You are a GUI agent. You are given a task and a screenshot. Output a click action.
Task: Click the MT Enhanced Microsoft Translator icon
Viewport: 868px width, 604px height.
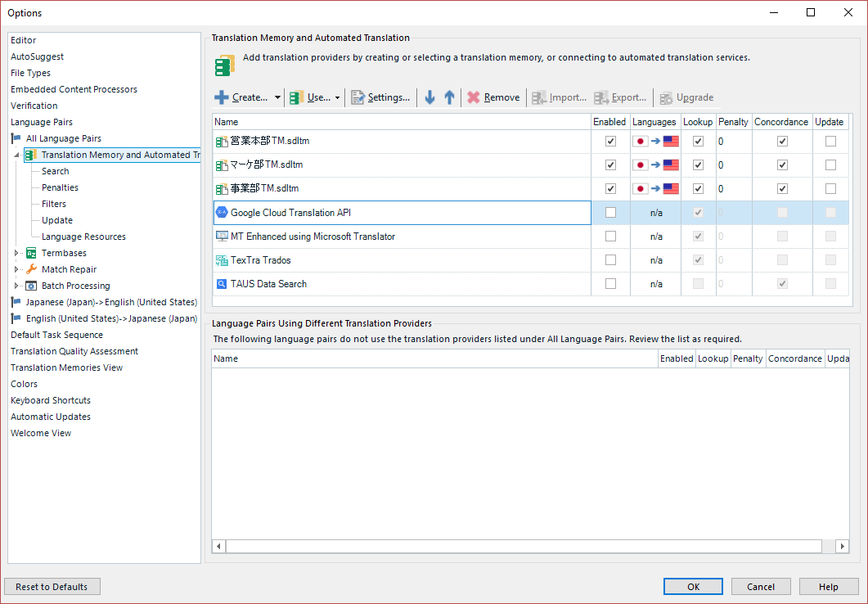point(222,237)
